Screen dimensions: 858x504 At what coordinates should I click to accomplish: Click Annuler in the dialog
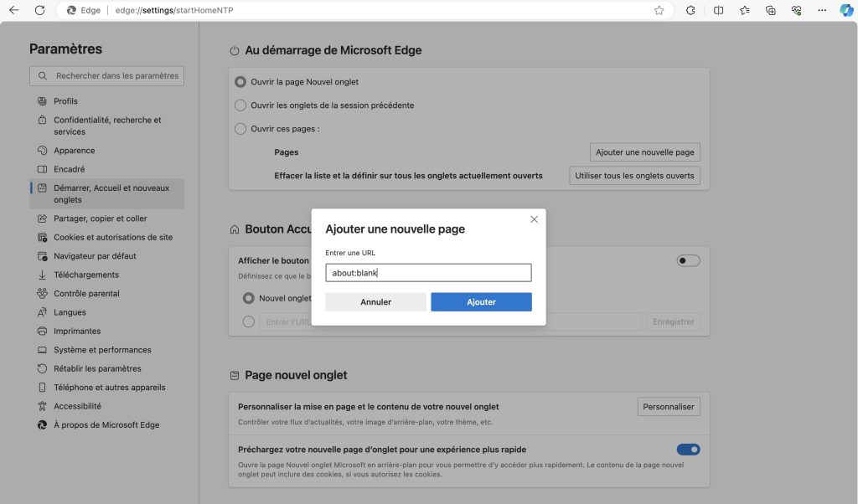(x=375, y=301)
